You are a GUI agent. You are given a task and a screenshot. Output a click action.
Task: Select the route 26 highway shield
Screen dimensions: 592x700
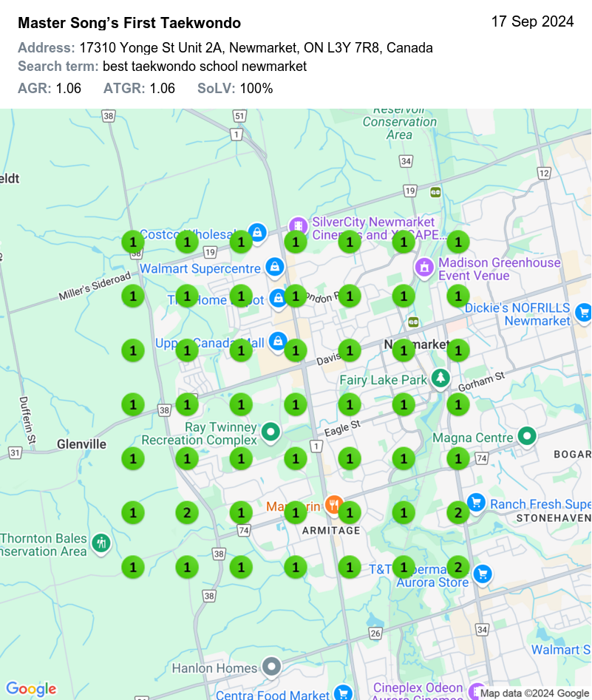(375, 633)
